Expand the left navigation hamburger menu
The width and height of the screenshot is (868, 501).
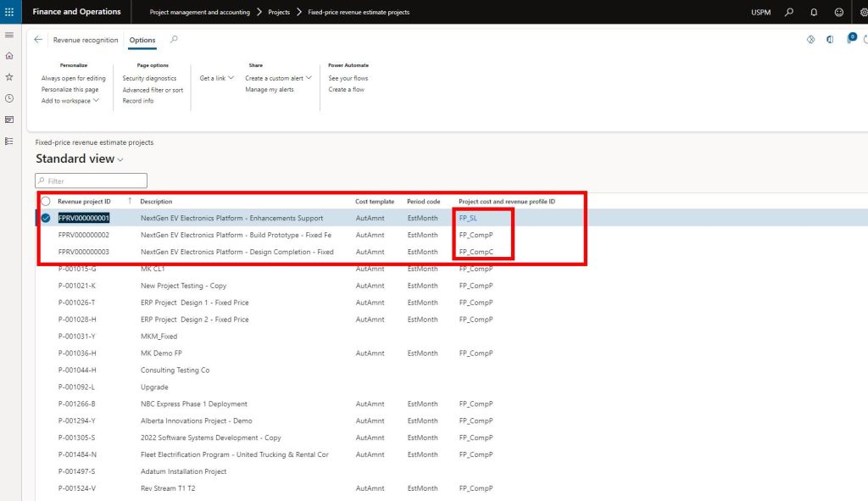click(9, 35)
